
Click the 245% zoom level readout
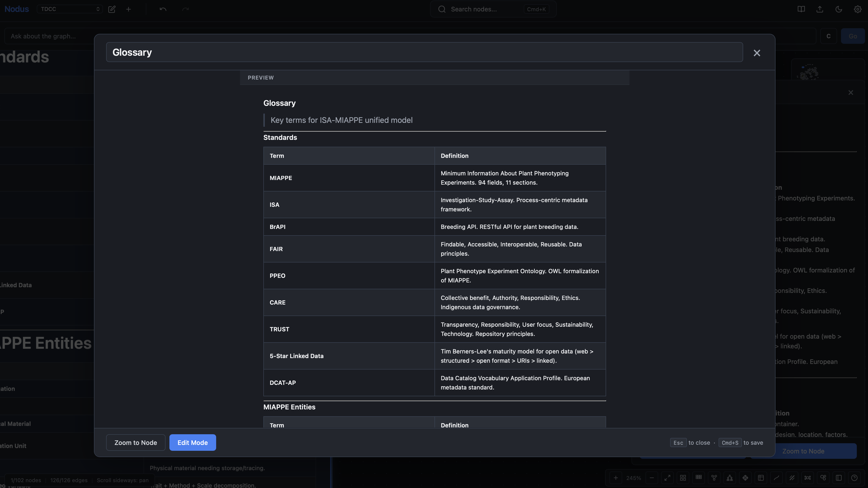(634, 478)
